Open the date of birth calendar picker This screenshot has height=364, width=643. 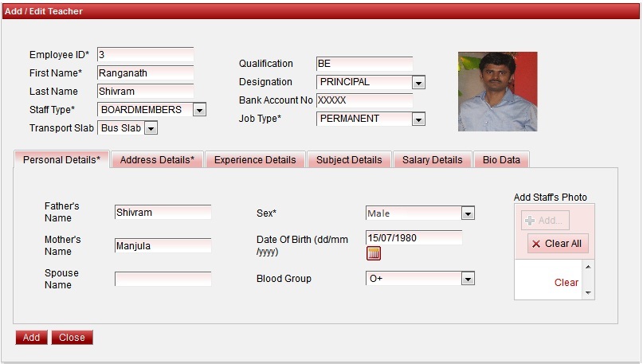pyautogui.click(x=374, y=253)
